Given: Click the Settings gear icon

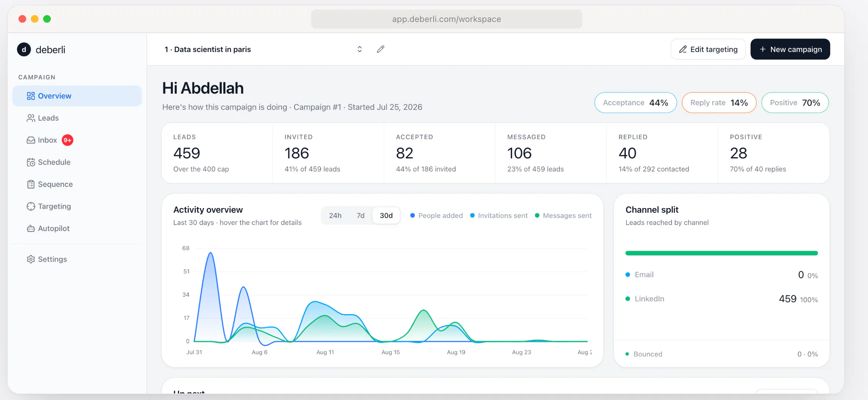Looking at the screenshot, I should tap(31, 259).
